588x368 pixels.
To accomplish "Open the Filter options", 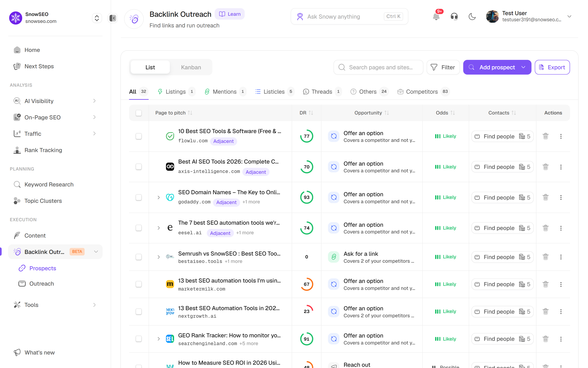I will [443, 67].
